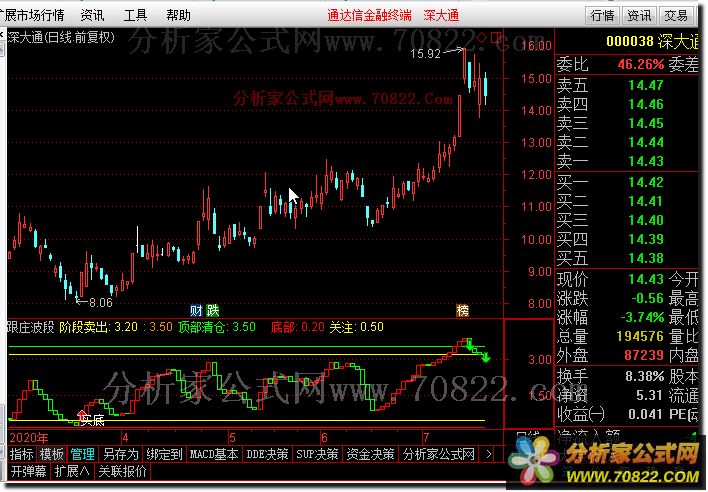Switch to the MACD基本 indicator tab

pos(214,454)
